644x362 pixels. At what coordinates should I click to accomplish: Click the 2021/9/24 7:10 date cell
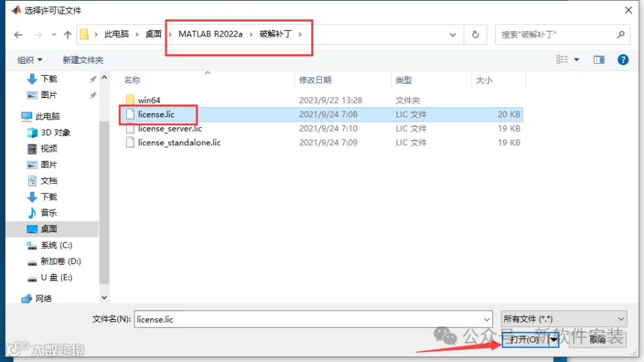pyautogui.click(x=328, y=129)
